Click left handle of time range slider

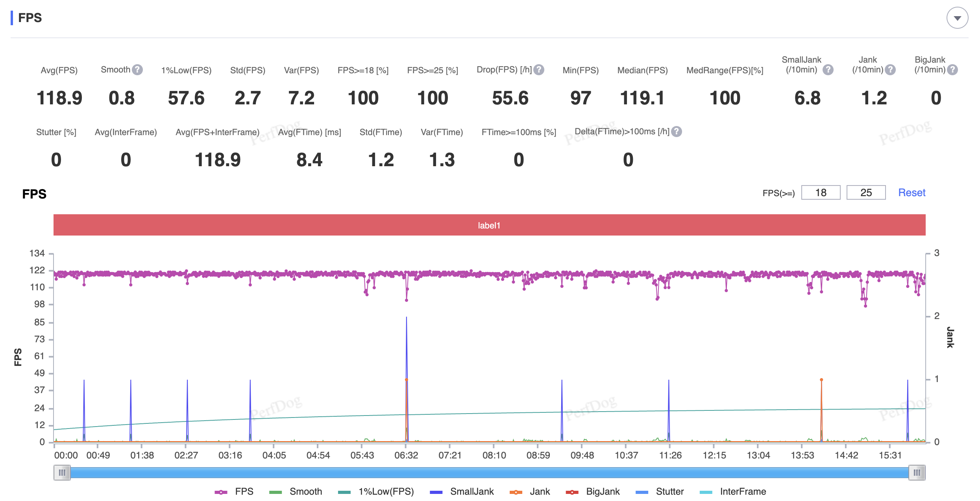tap(62, 472)
